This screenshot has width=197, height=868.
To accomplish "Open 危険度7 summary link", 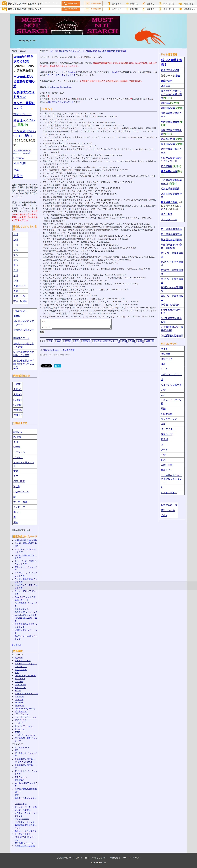I will [x=18, y=415].
